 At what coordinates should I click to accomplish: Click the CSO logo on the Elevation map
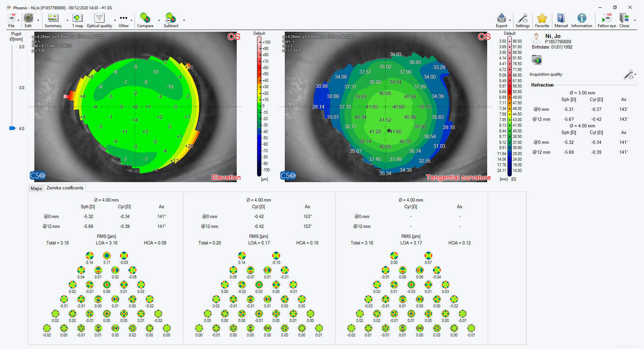[38, 175]
